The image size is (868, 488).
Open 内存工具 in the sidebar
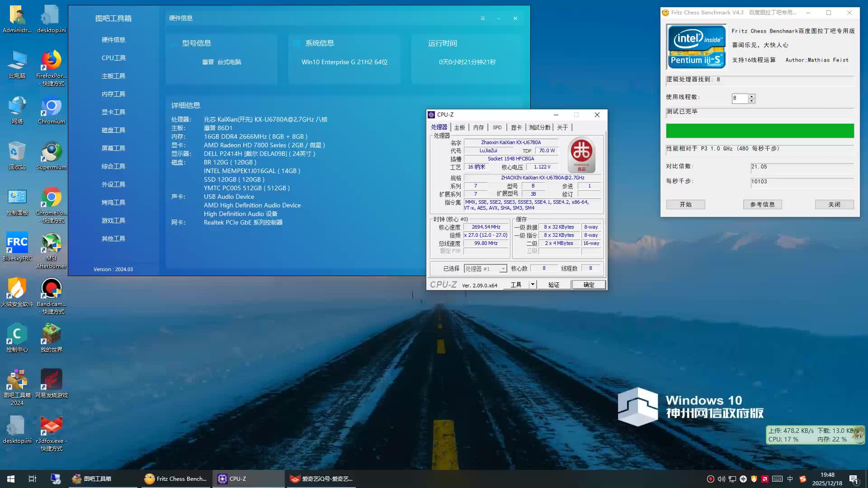pos(113,94)
